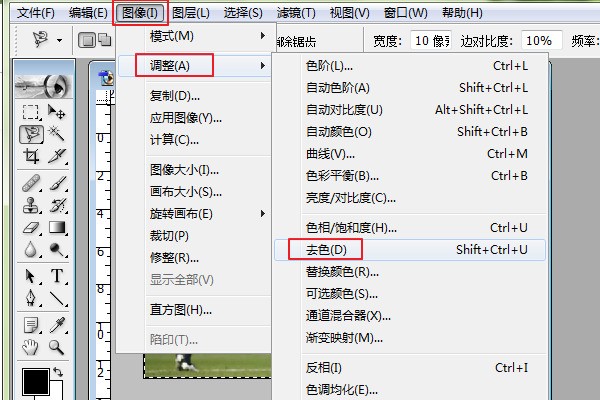
Task: Click the New Selection mode button
Action: coord(87,41)
